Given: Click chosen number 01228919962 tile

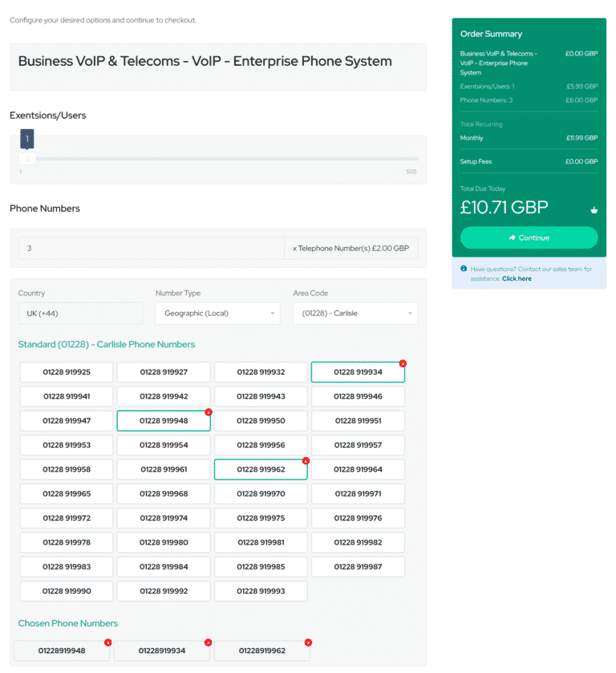Looking at the screenshot, I should pos(261,651).
